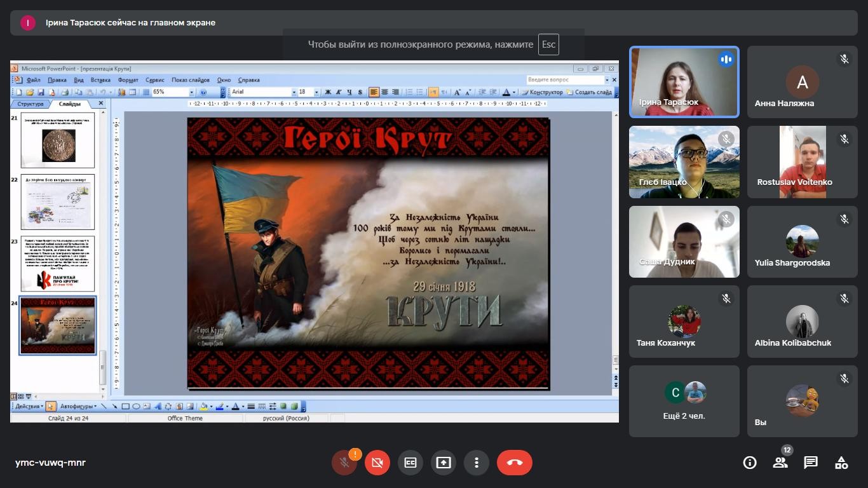Open the 65% zoom dropdown
Viewport: 868px width, 488px height.
191,92
